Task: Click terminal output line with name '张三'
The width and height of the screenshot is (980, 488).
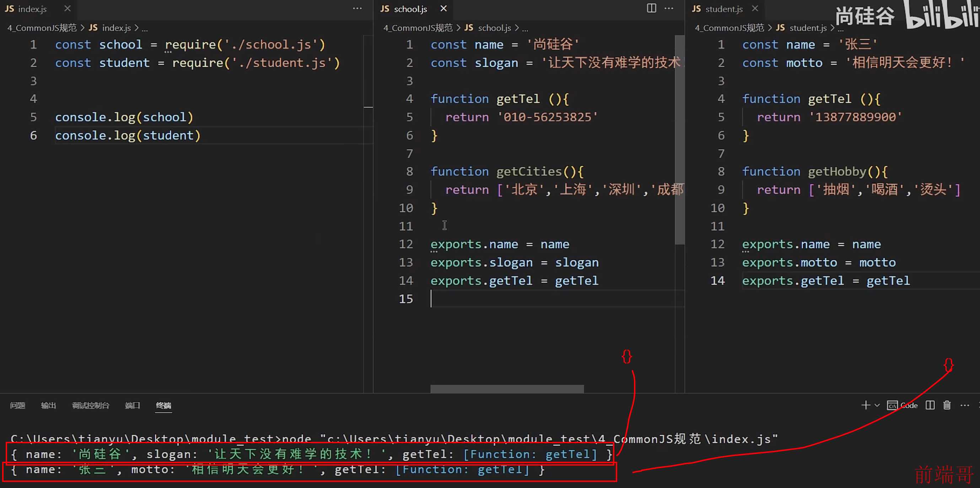Action: [278, 470]
